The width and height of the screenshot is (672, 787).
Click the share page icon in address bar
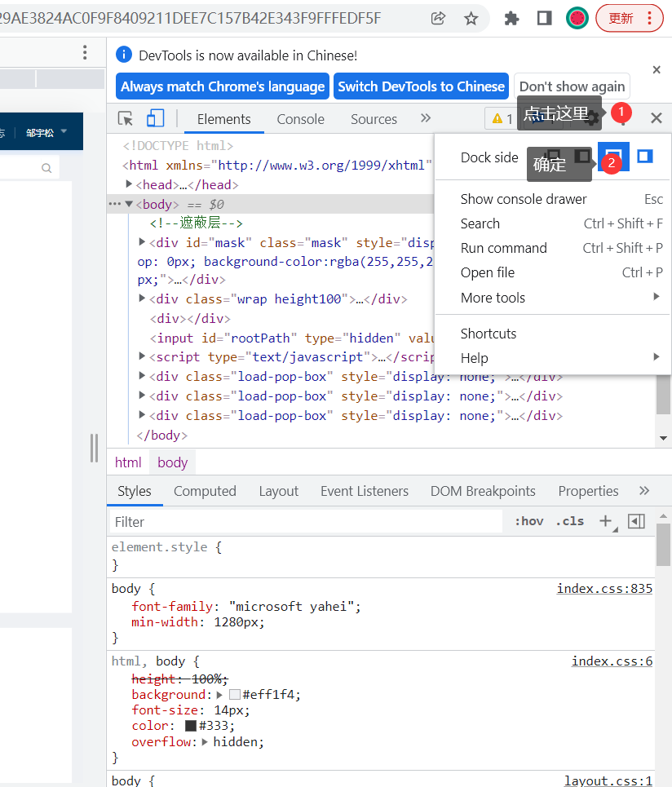[439, 18]
